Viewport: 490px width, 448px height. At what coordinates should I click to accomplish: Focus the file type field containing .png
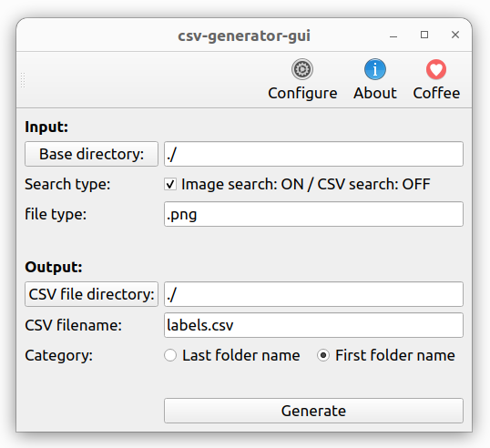click(x=313, y=214)
